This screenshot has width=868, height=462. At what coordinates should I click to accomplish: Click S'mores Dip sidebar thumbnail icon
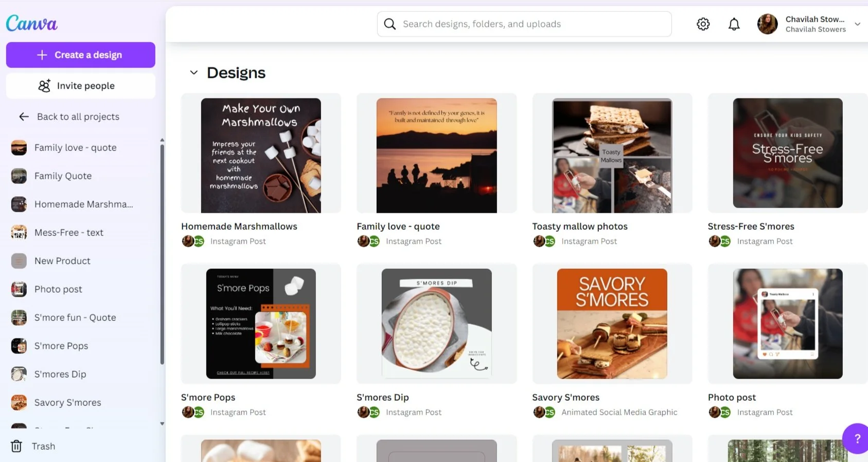coord(19,374)
